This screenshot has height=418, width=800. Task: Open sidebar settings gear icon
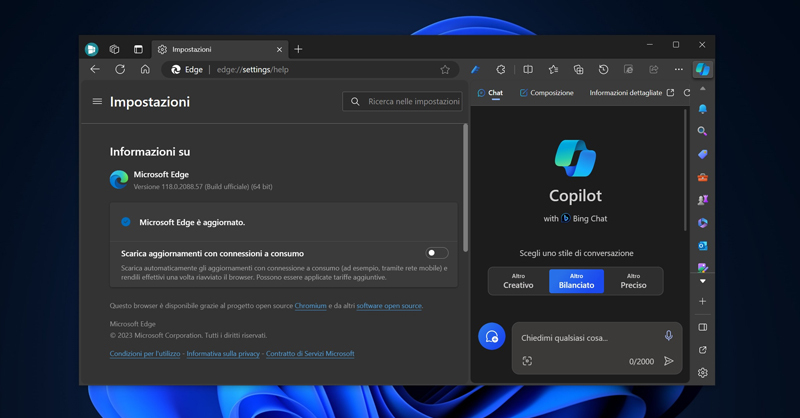coord(703,373)
